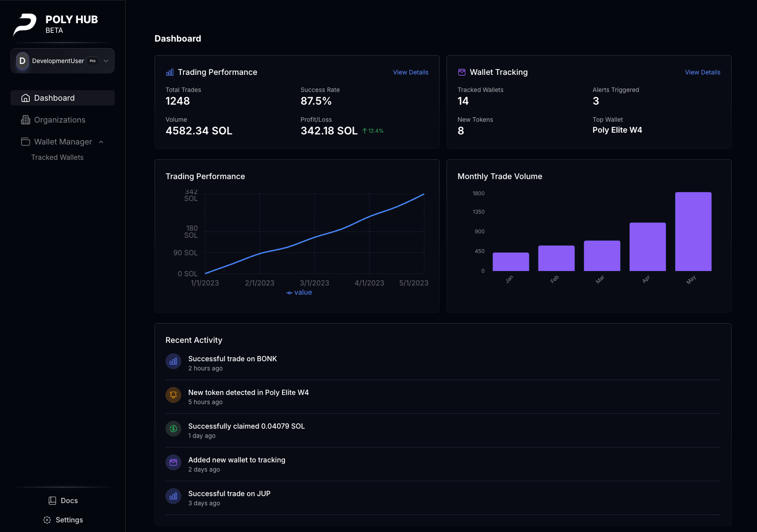Select the May bar in Monthly Trade Volume
The image size is (757, 532).
(x=693, y=232)
